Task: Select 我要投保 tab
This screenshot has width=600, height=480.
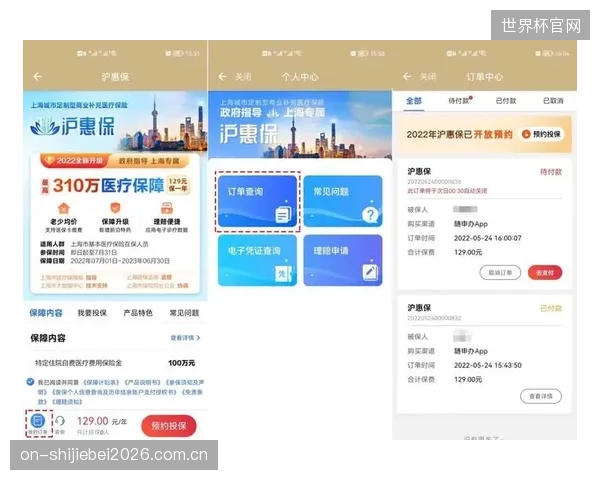Action: 92,313
